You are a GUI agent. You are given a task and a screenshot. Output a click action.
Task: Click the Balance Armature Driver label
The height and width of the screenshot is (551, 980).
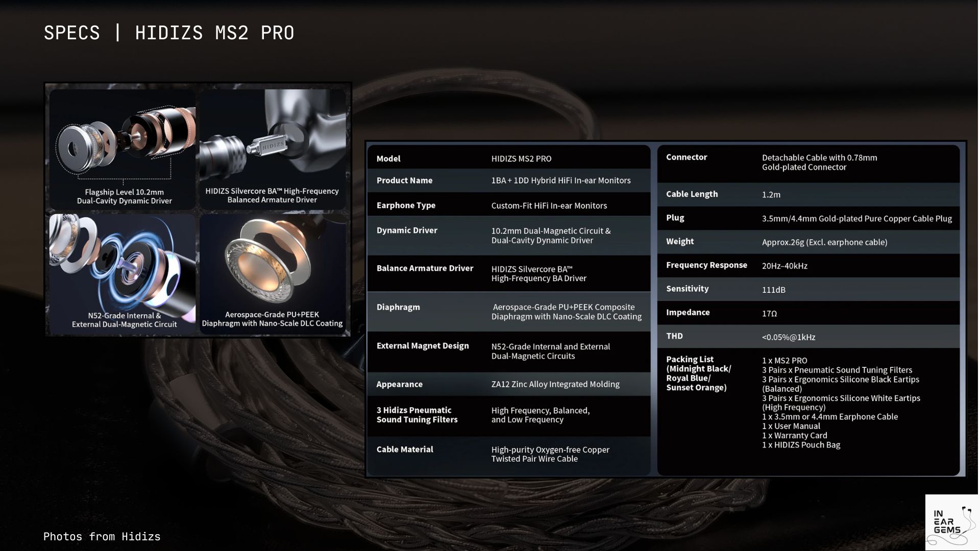point(425,268)
